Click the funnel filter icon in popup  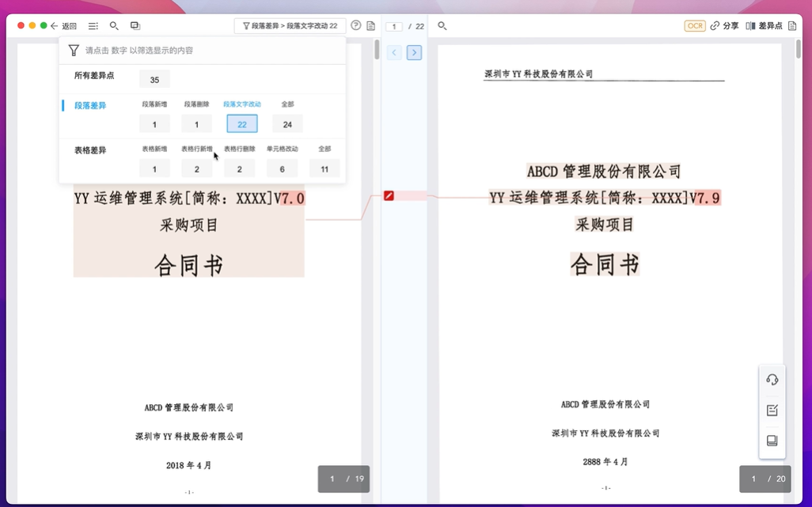(74, 50)
